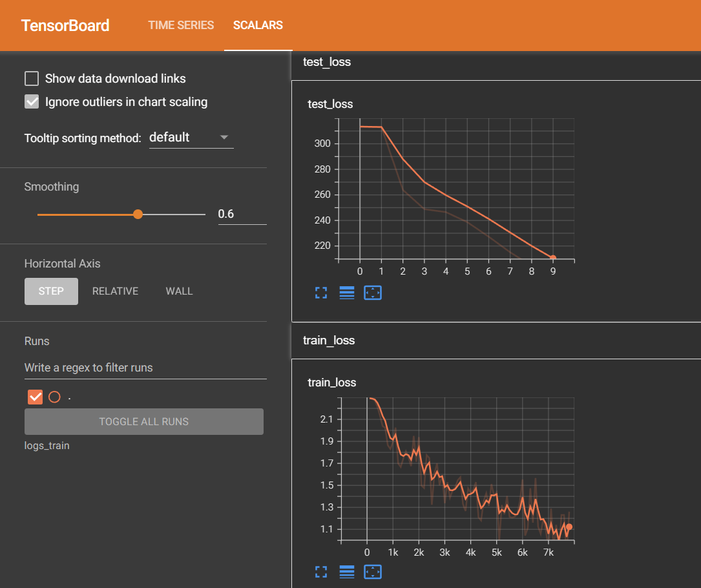Click the TensorBoard logo title
This screenshot has width=701, height=588.
tap(65, 25)
